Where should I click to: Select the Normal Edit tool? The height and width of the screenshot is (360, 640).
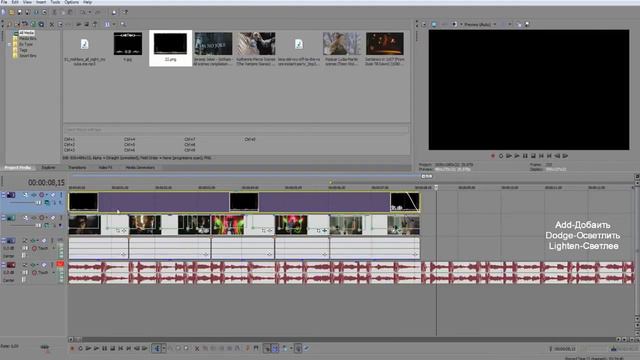point(157,349)
